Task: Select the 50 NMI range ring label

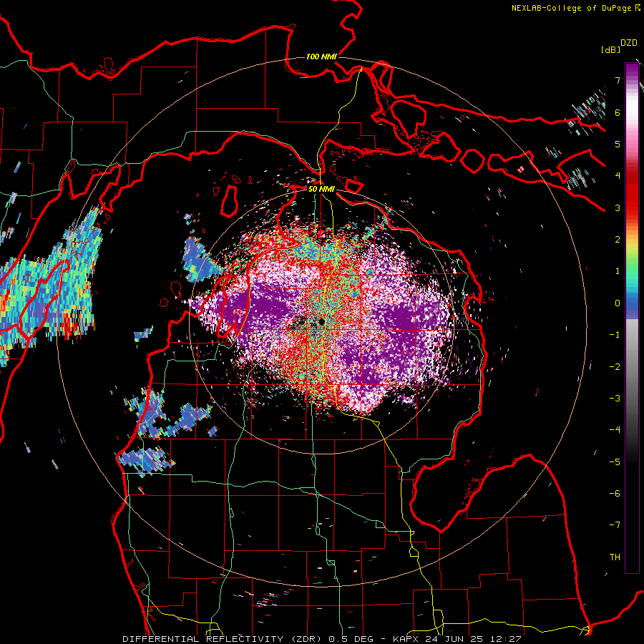Action: 321,189
